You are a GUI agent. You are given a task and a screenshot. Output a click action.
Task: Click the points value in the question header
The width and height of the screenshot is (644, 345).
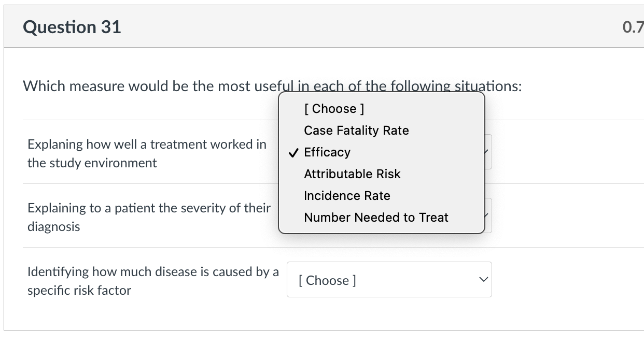[x=633, y=27]
